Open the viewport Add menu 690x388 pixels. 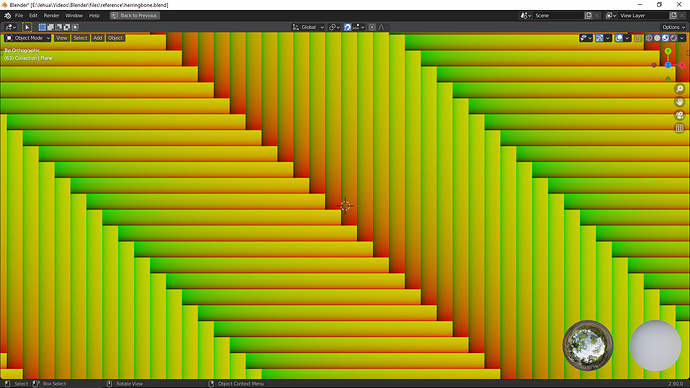(98, 38)
